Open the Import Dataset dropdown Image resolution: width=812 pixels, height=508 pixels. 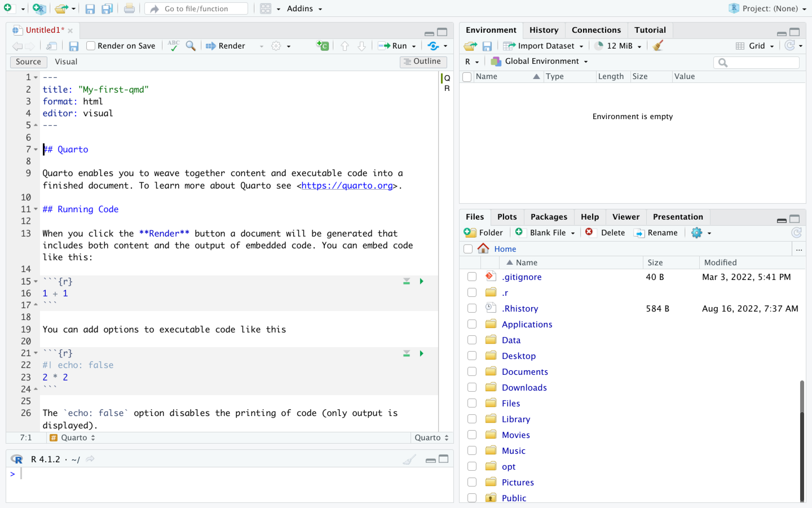(544, 46)
